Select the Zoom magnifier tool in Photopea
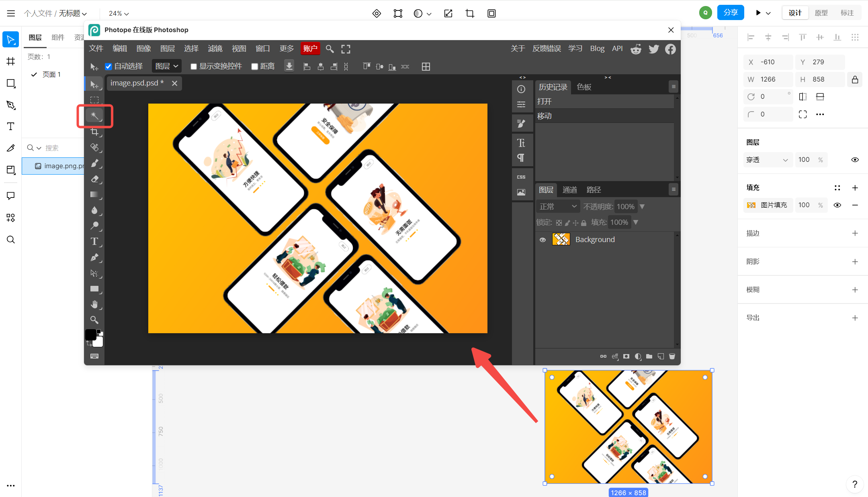Viewport: 868px width, 497px height. [x=94, y=320]
